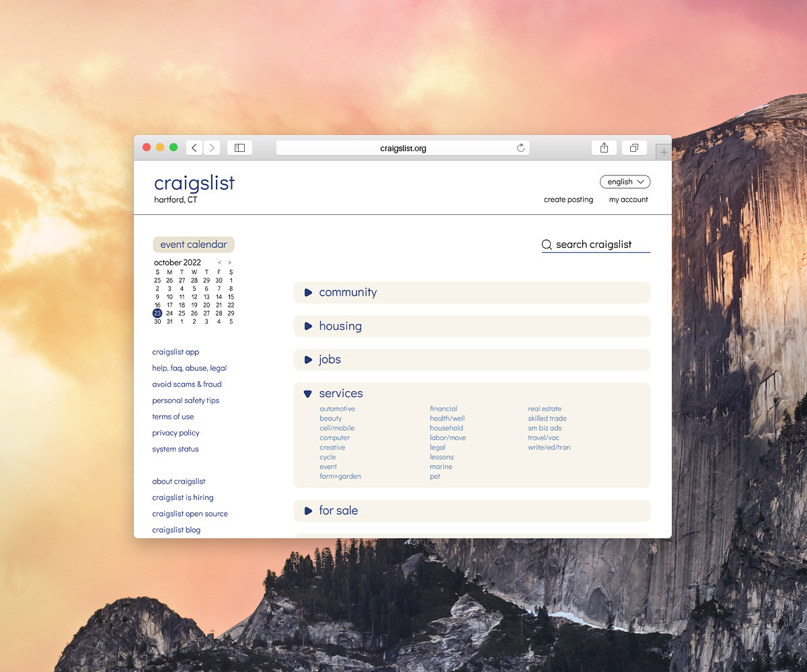Open the event calendar button
807x672 pixels.
(194, 245)
